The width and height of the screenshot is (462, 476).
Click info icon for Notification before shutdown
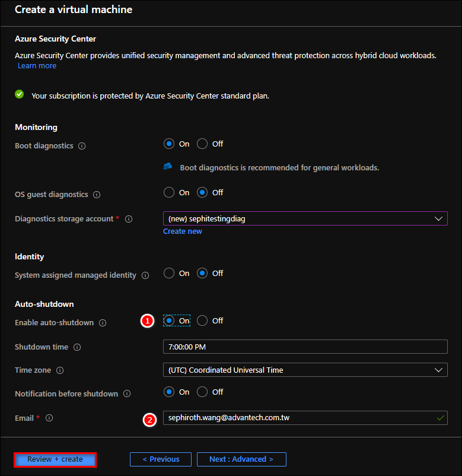point(127,394)
